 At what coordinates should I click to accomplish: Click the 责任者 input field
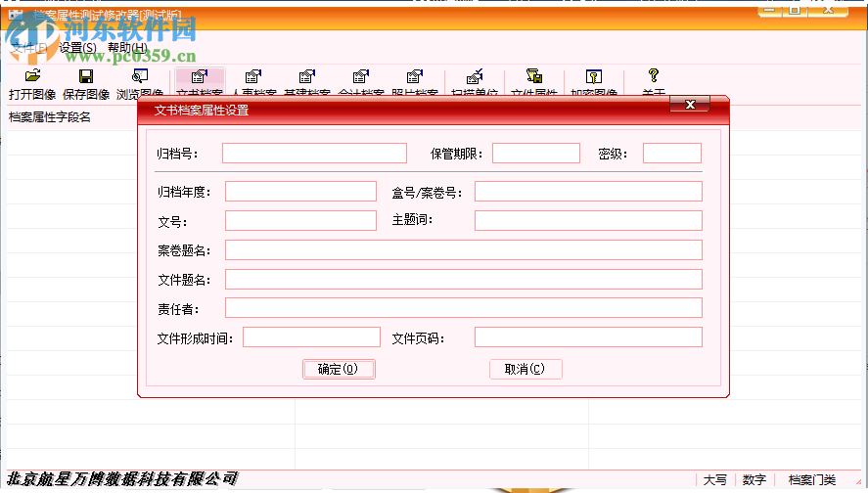(463, 308)
